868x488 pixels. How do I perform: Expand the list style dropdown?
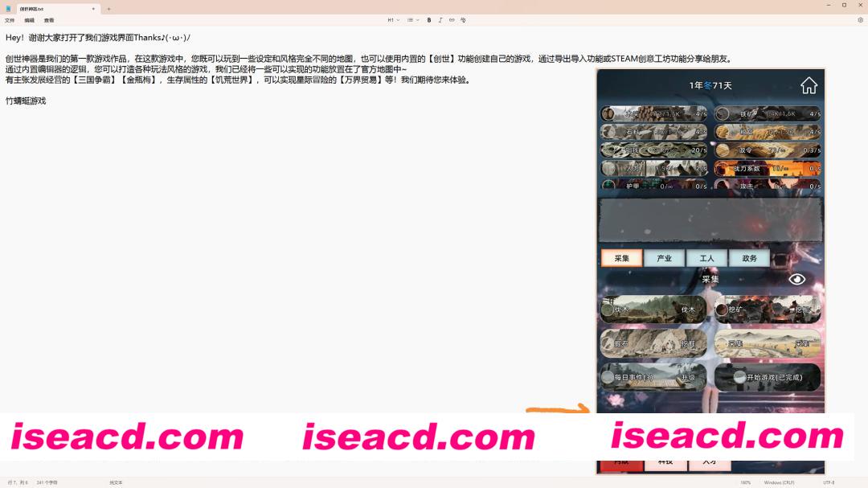tap(412, 20)
